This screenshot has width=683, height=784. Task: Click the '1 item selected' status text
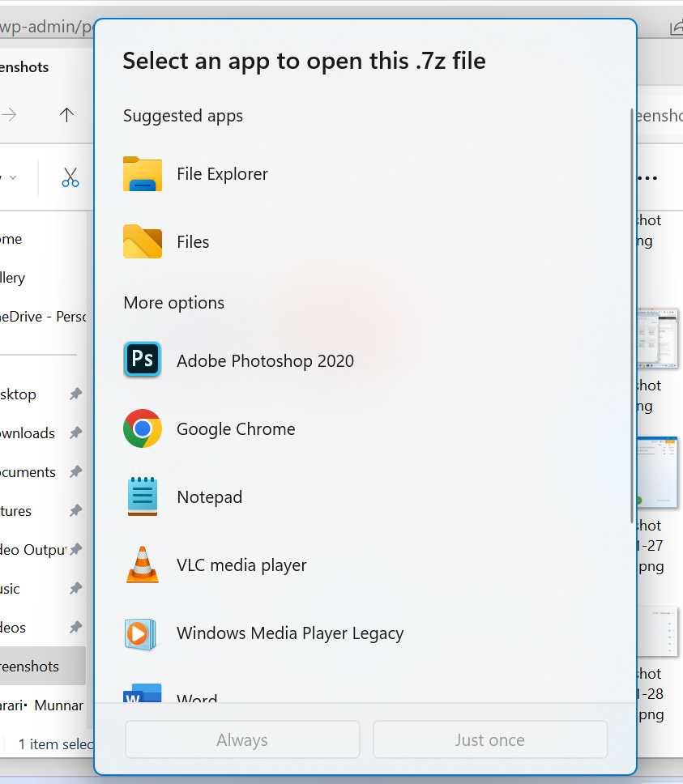coord(56,744)
